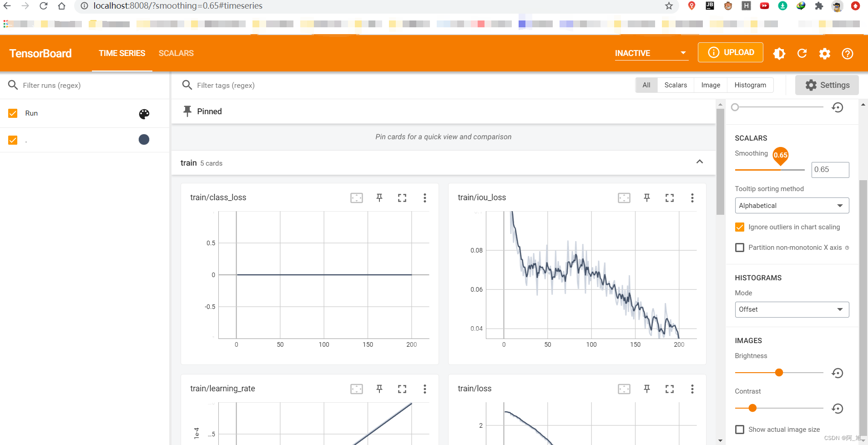Fit domain on train/class_loss card
The width and height of the screenshot is (868, 445).
point(357,198)
